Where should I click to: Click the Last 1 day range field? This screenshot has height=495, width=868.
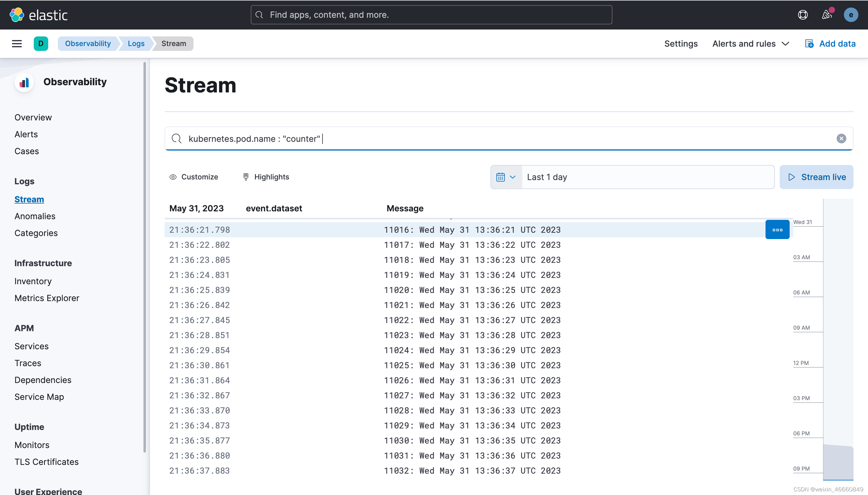pos(647,177)
